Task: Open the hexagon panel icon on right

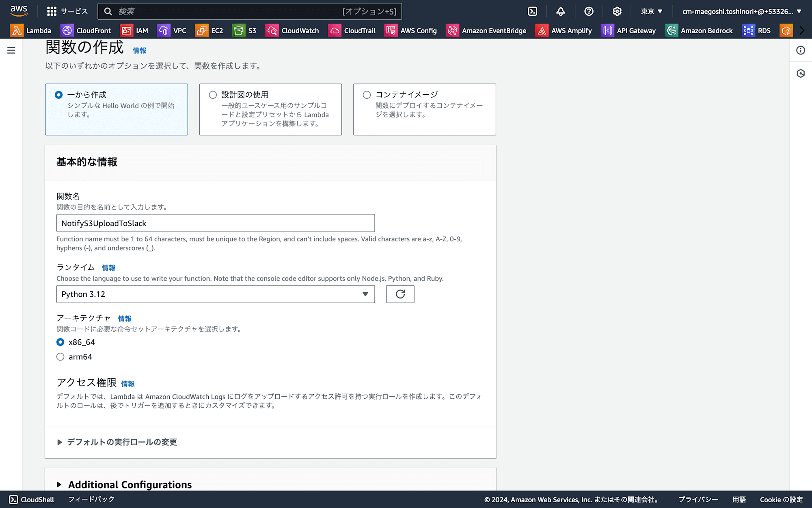Action: click(801, 74)
